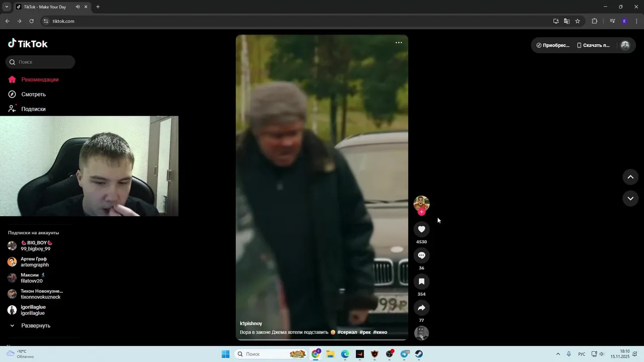
Task: Share the video with the arrow icon
Action: pyautogui.click(x=422, y=308)
